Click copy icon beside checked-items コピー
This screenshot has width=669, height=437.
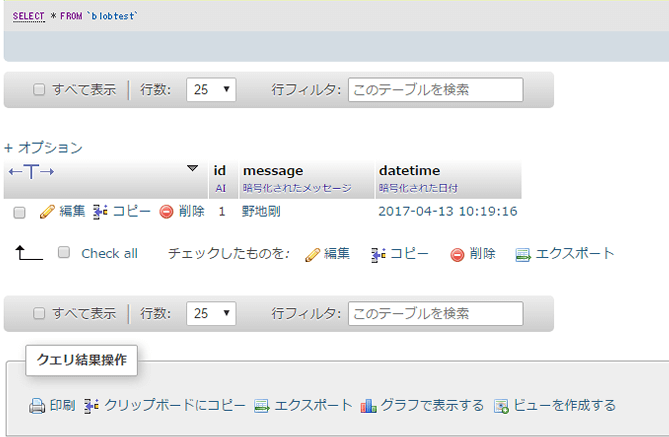click(x=378, y=255)
